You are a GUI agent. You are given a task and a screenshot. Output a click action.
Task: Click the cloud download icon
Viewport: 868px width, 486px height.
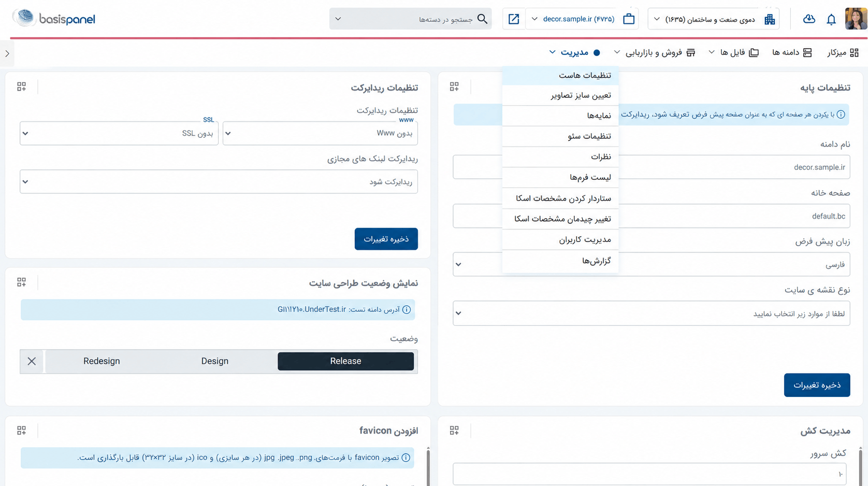click(809, 19)
